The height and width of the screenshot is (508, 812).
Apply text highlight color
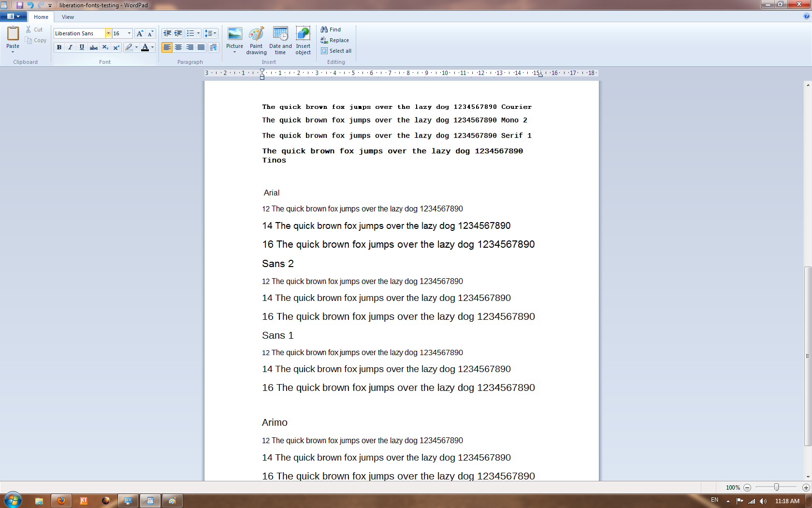click(129, 47)
